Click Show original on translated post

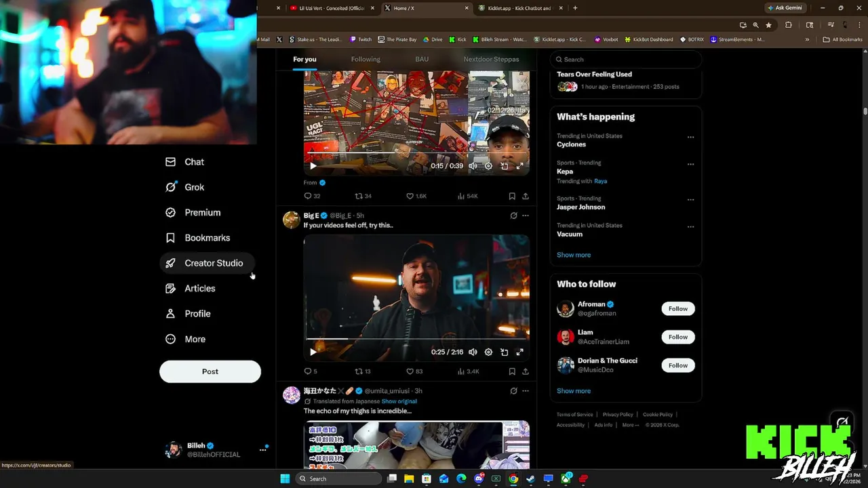coord(399,401)
